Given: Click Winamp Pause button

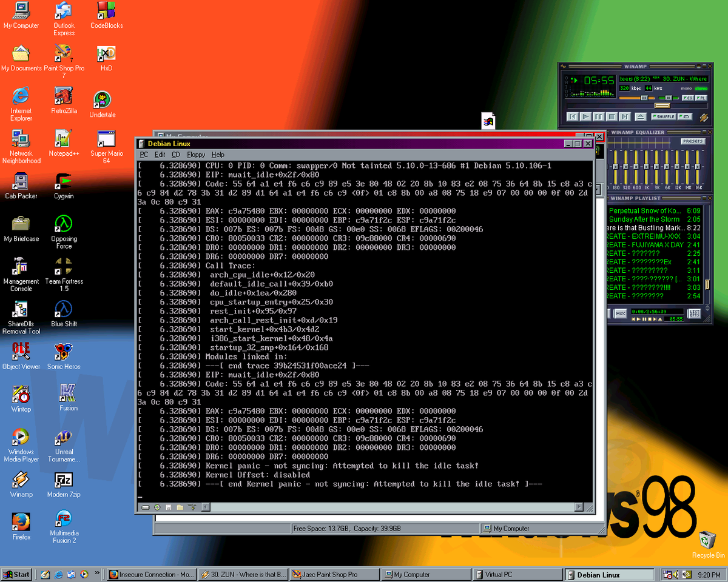Looking at the screenshot, I should click(x=599, y=116).
